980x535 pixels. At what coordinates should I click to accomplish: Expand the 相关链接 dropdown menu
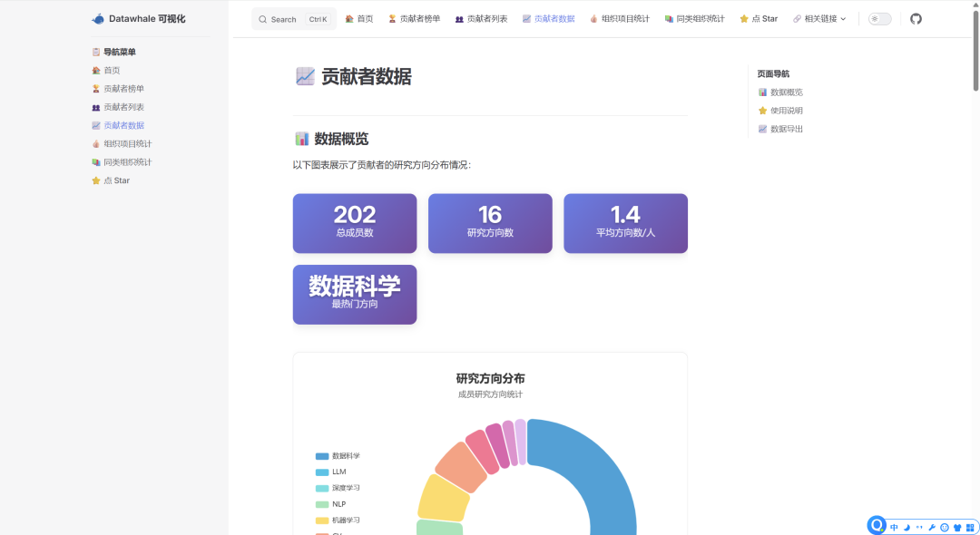tap(819, 19)
